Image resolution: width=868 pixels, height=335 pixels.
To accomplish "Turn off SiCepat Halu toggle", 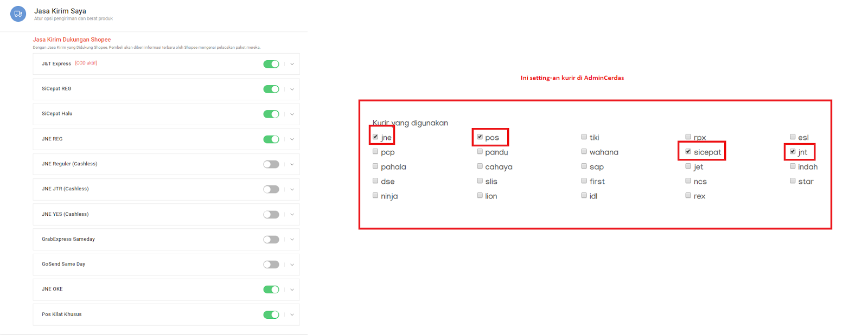I will click(x=271, y=114).
